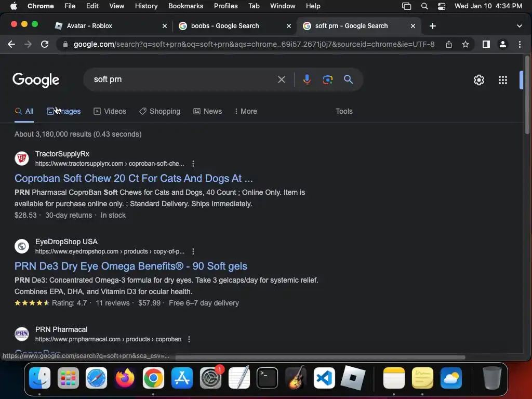Open the PRN Pharmacal result options dots

point(189,339)
